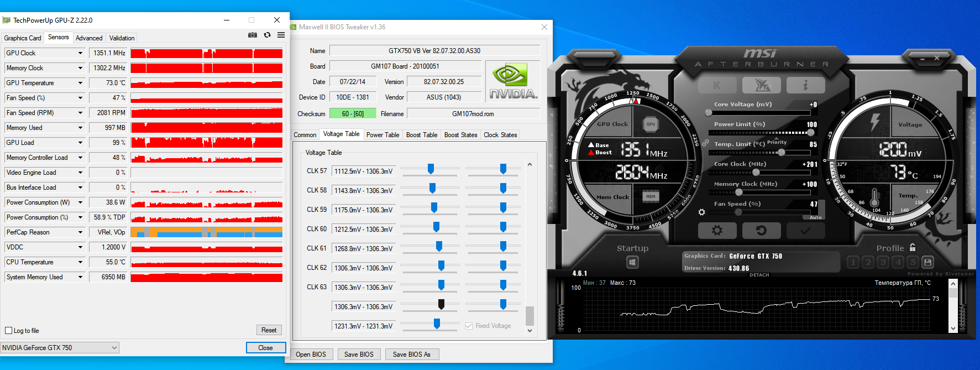Toggle the Fixed Voltage checkbox
The image size is (980, 370).
[x=469, y=326]
